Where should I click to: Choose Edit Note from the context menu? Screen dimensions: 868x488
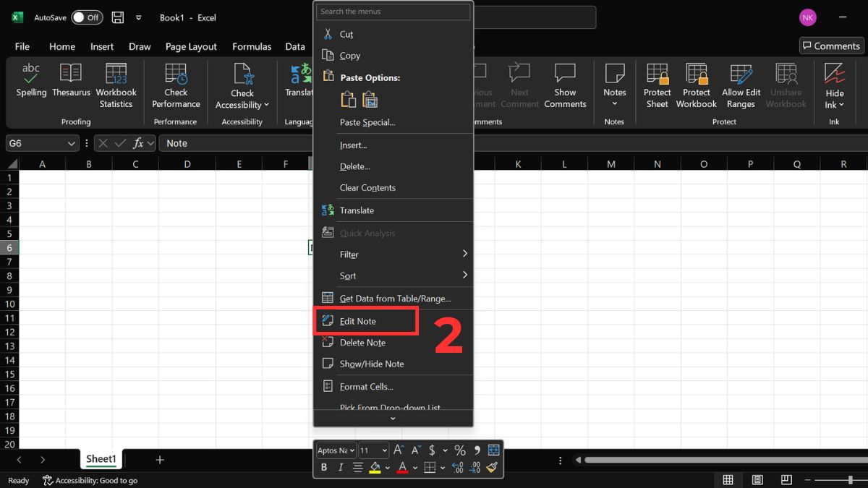tap(358, 320)
